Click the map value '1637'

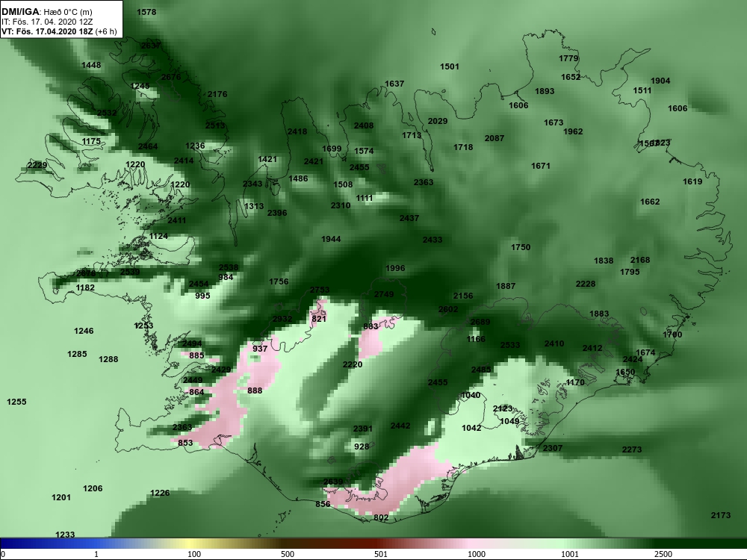pos(394,84)
